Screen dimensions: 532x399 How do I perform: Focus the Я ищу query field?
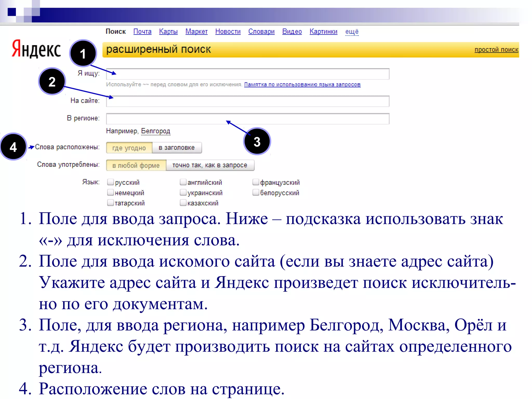[248, 74]
